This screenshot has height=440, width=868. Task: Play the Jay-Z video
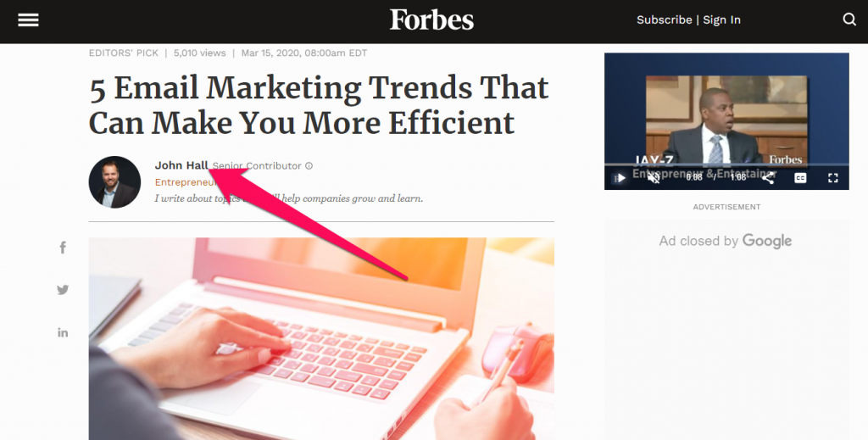coord(621,178)
